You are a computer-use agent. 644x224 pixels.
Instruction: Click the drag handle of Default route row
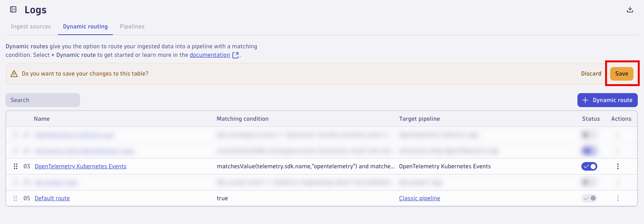(15, 198)
